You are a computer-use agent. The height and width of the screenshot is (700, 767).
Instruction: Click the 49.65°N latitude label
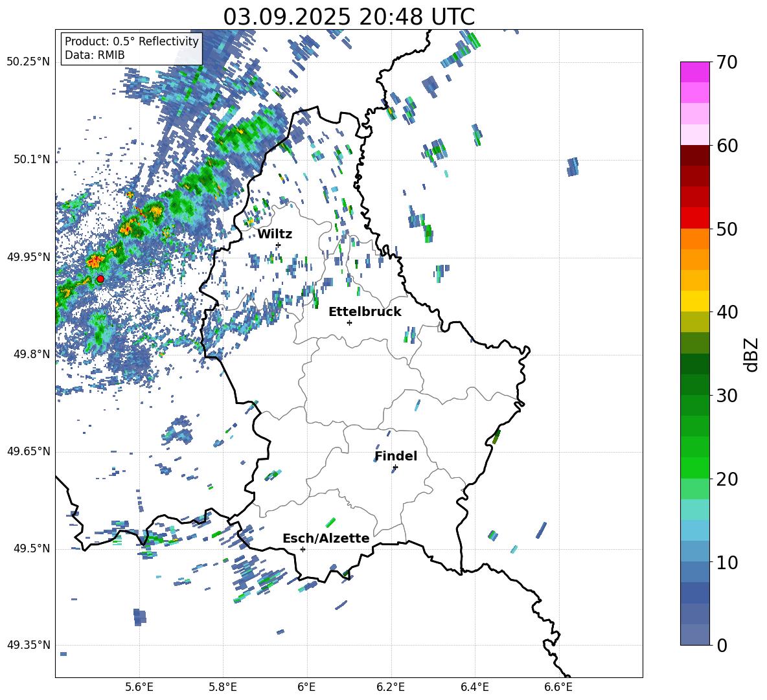[x=29, y=451]
